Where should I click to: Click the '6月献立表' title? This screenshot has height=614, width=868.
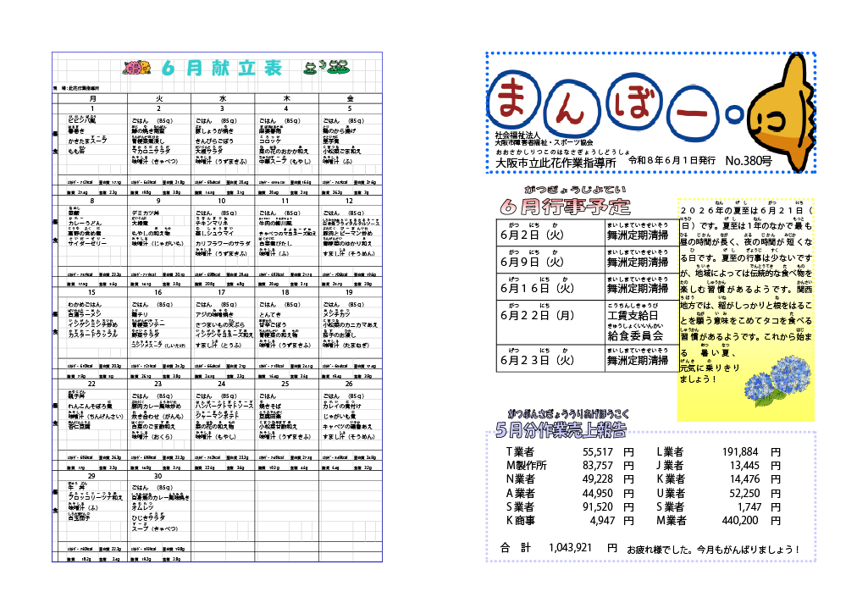222,68
